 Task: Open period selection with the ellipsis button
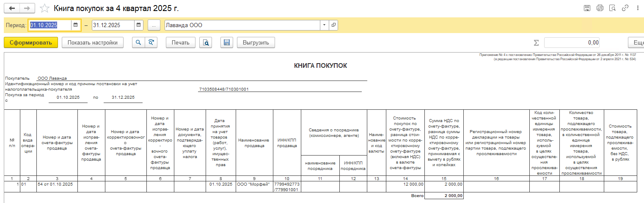[x=154, y=25]
